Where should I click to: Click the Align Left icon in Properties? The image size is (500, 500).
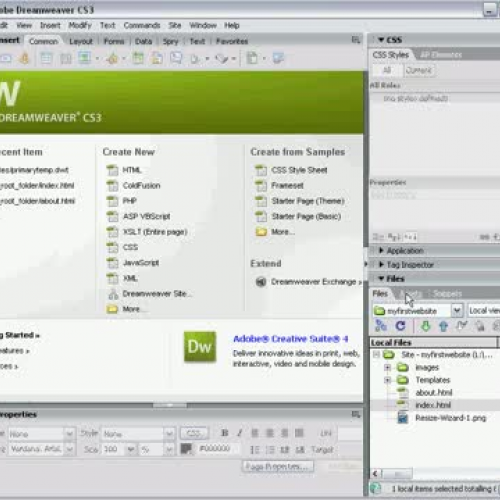[255, 433]
